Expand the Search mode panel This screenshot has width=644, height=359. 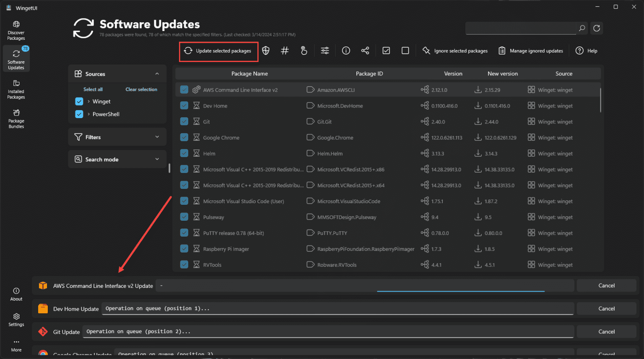(157, 159)
